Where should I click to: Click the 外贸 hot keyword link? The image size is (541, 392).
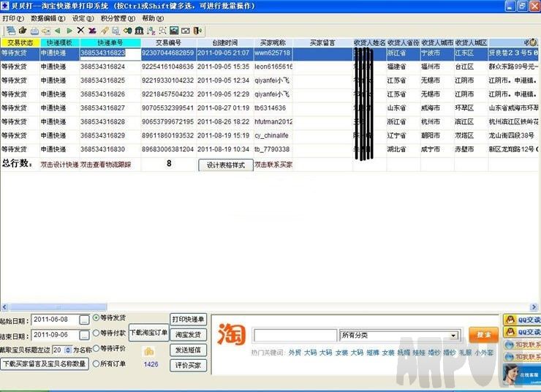pyautogui.click(x=295, y=353)
